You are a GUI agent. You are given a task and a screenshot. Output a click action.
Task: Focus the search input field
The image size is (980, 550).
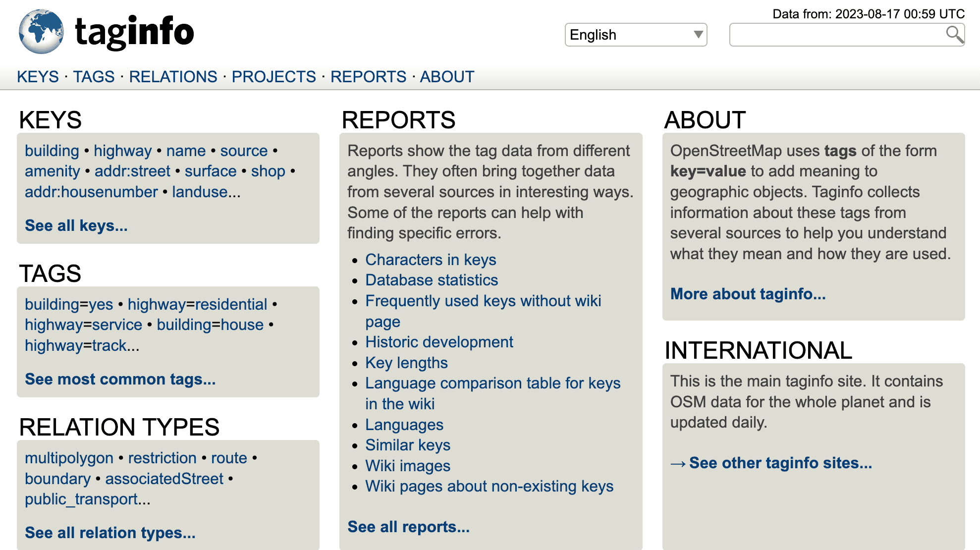847,35
